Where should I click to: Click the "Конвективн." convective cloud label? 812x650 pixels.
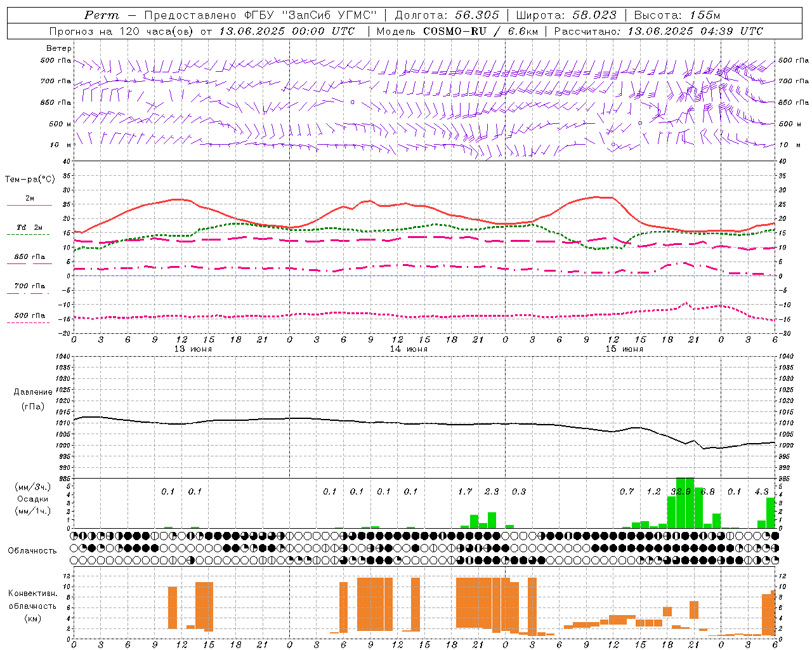pos(33,594)
